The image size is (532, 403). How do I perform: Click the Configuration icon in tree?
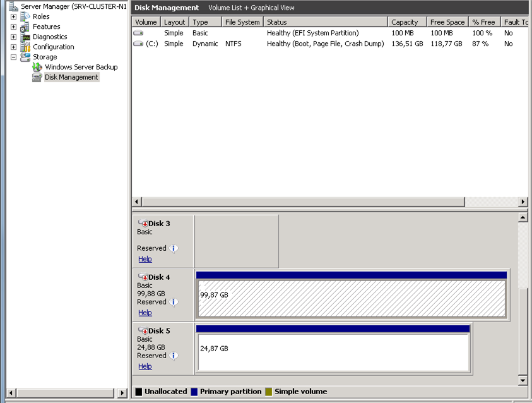25,47
